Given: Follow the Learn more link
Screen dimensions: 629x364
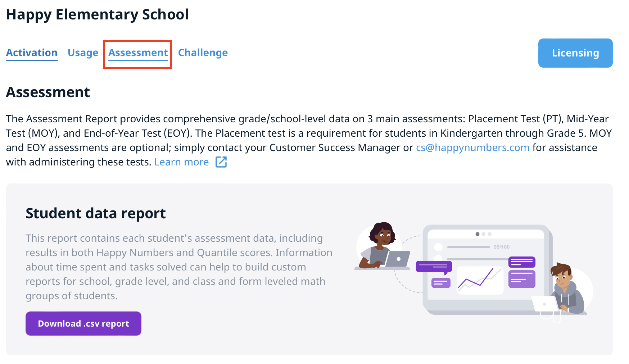Looking at the screenshot, I should pyautogui.click(x=181, y=162).
